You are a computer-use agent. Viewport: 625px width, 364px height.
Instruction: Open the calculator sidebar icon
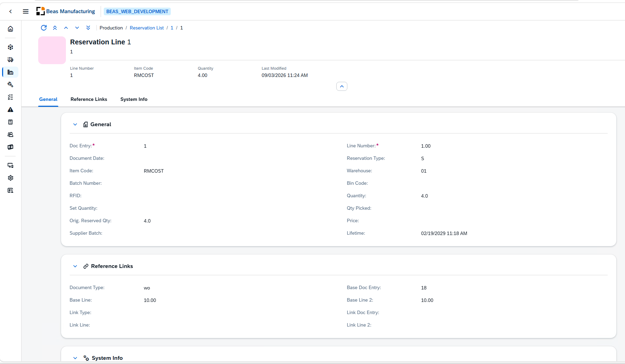pos(10,122)
